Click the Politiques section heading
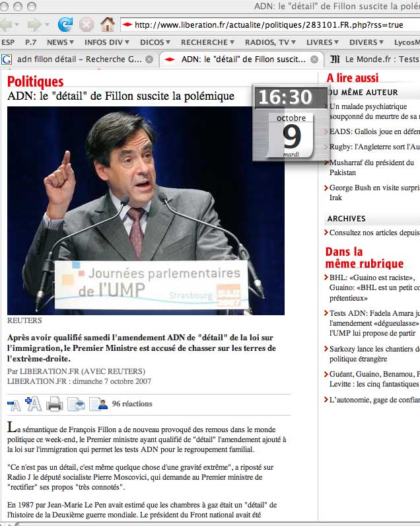This screenshot has height=526, width=420. pyautogui.click(x=36, y=81)
